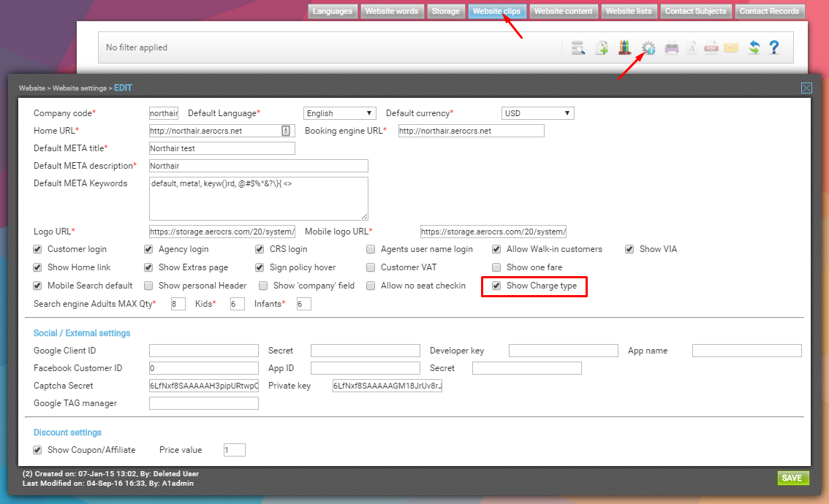Click Google Client ID field
Image resolution: width=829 pixels, height=504 pixels.
203,351
